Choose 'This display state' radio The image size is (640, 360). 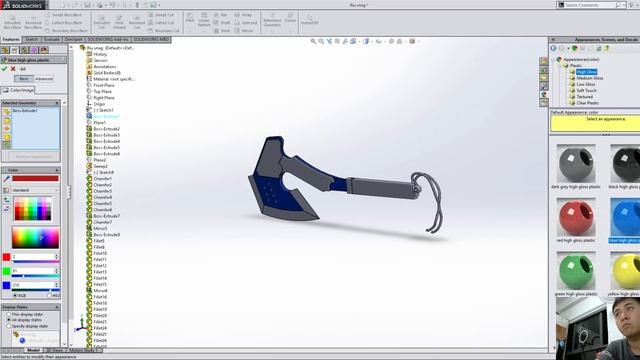(9, 315)
